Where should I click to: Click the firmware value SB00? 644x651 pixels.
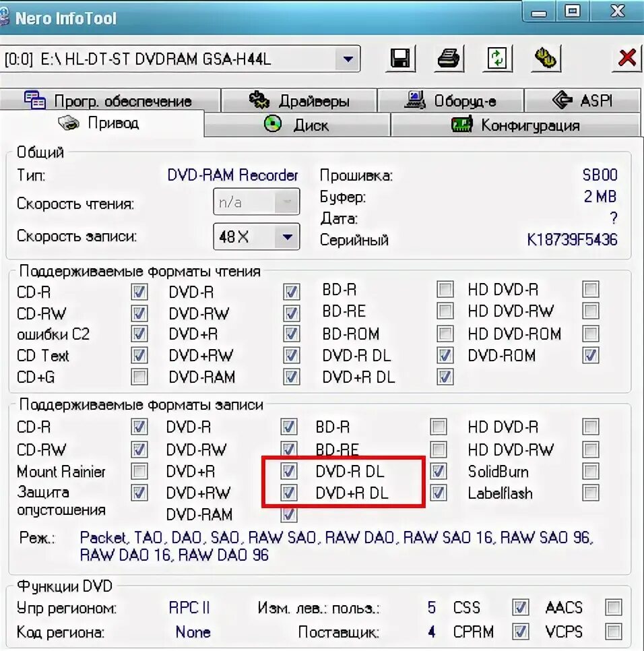click(x=600, y=175)
